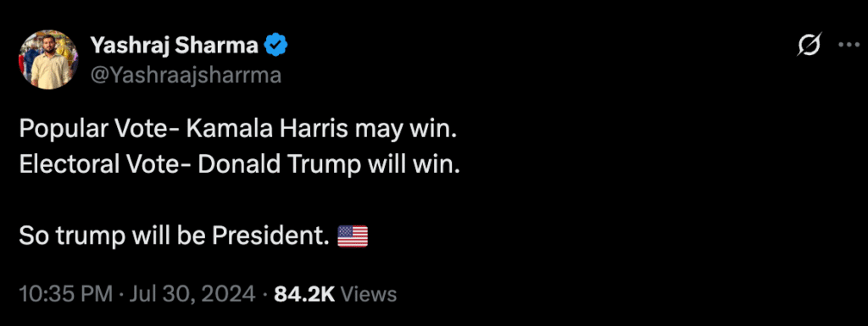Click the 10:35 PM timestamp
868x326 pixels.
66,294
